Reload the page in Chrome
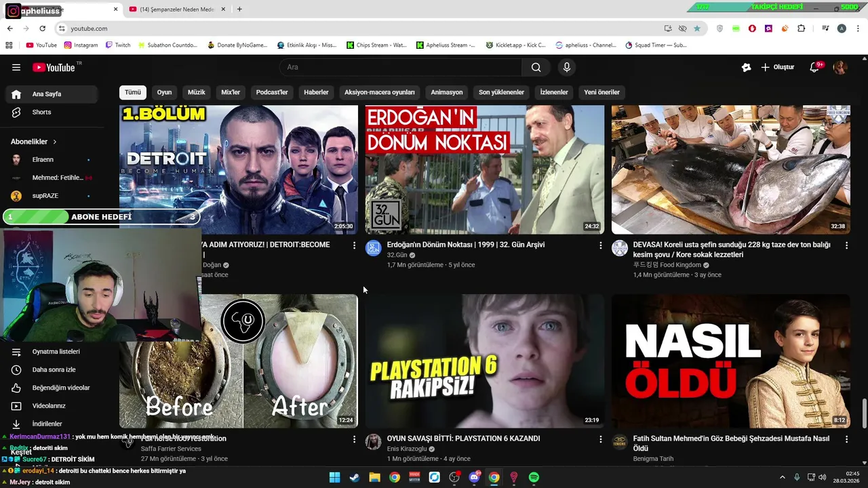 click(x=42, y=28)
